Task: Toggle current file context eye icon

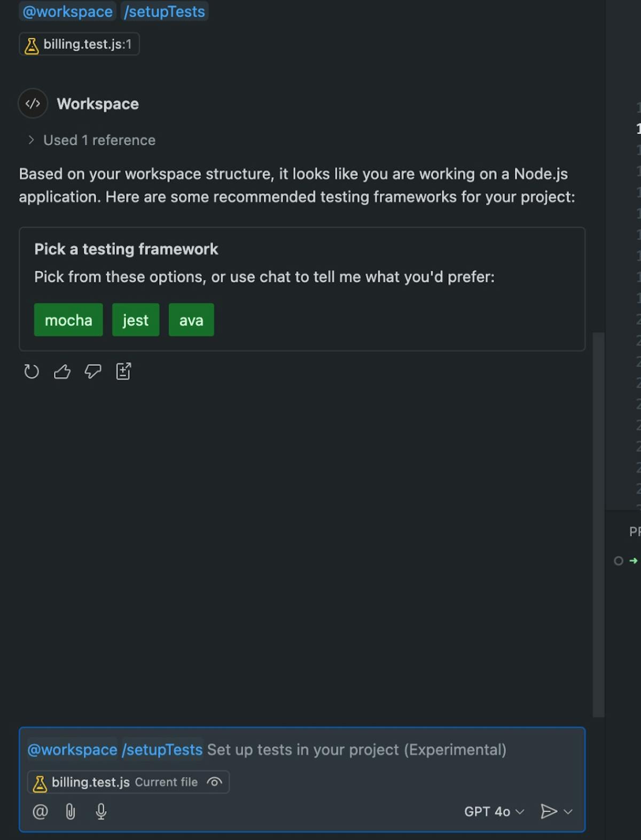Action: pos(214,782)
